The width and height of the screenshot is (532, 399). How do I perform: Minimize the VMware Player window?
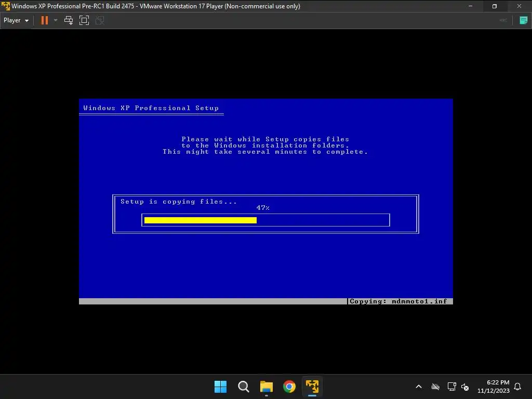click(470, 6)
